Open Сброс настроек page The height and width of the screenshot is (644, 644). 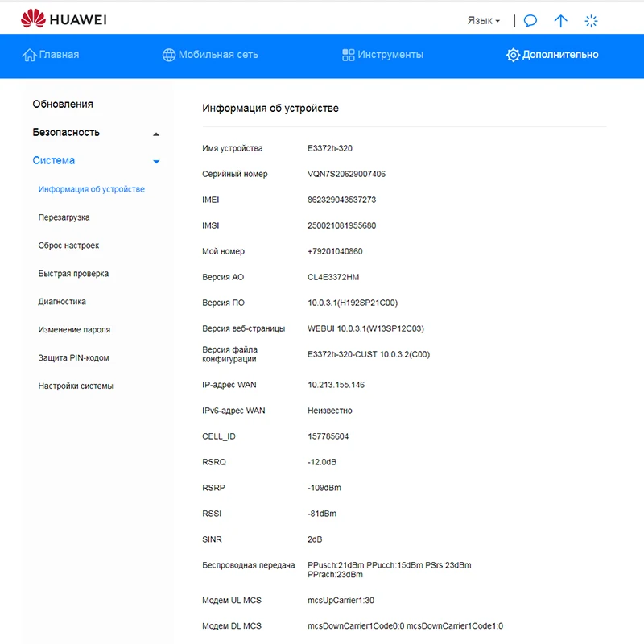coord(68,246)
